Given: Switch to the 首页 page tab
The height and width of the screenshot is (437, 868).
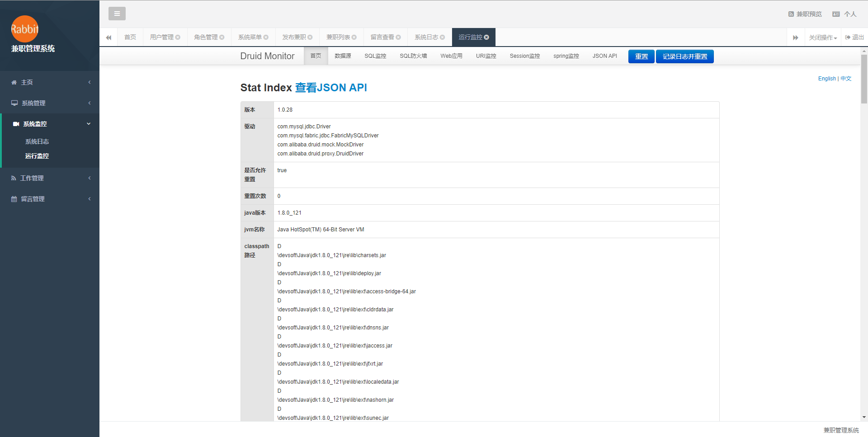Looking at the screenshot, I should click(x=130, y=37).
